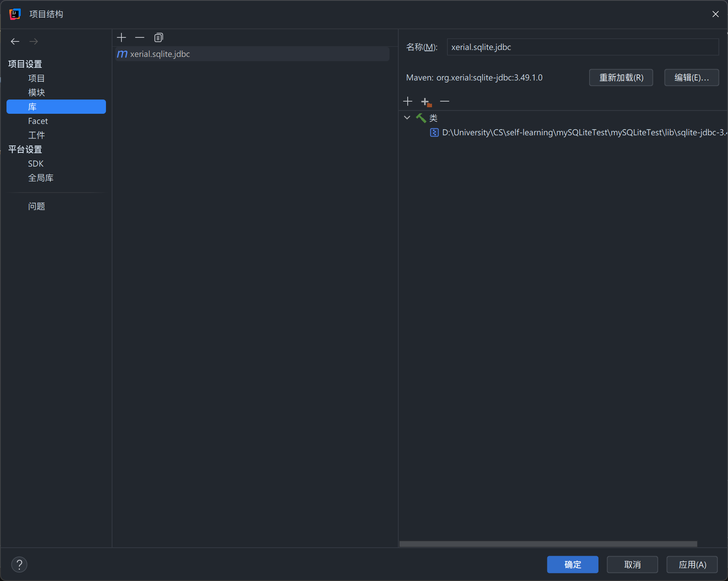Click the specify exclusions plus icon
The height and width of the screenshot is (581, 728).
pyautogui.click(x=426, y=102)
